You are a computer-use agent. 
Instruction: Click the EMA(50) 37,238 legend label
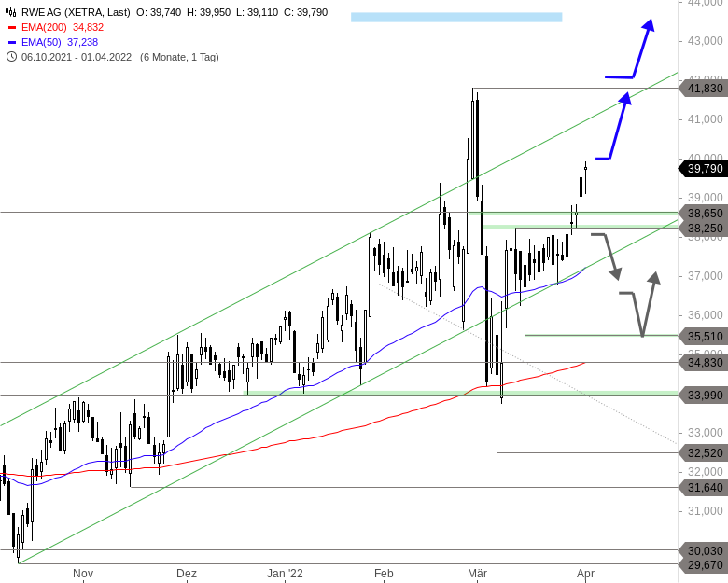(x=60, y=42)
